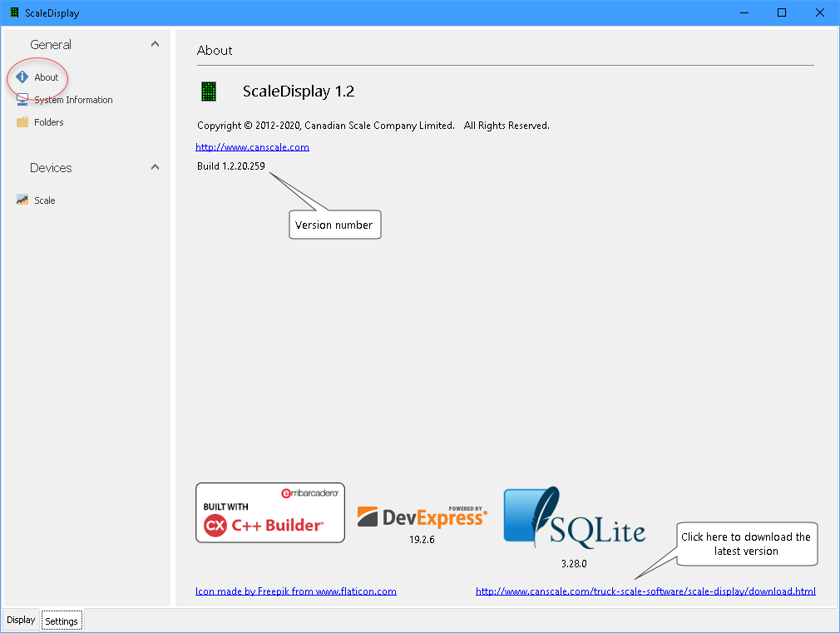Open the scale-display download.html link
This screenshot has height=633, width=840.
[645, 591]
